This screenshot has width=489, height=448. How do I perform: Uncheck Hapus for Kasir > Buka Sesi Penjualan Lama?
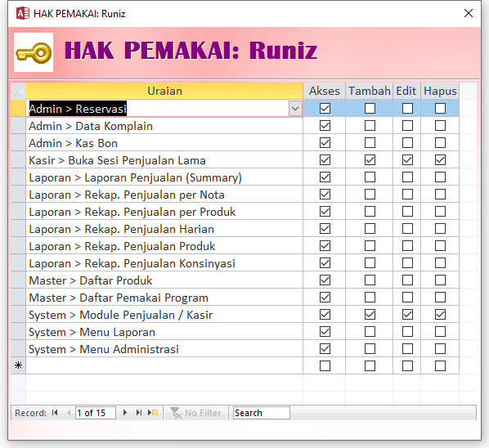[440, 160]
